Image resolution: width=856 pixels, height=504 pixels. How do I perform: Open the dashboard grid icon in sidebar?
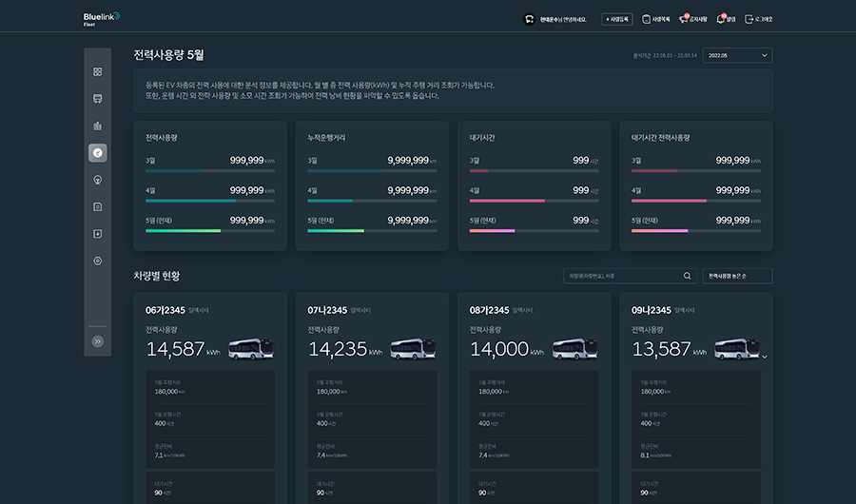pyautogui.click(x=97, y=71)
